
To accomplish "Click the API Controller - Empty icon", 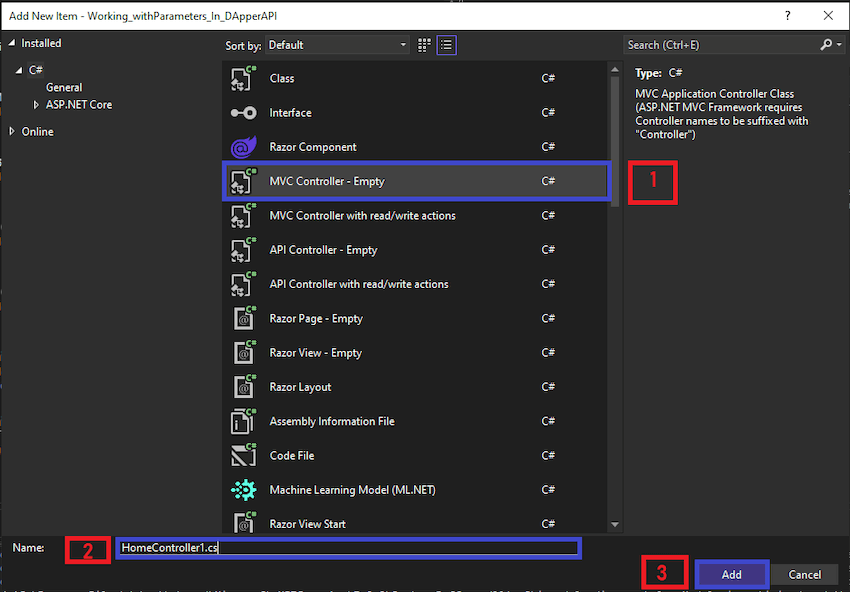I will click(x=243, y=250).
